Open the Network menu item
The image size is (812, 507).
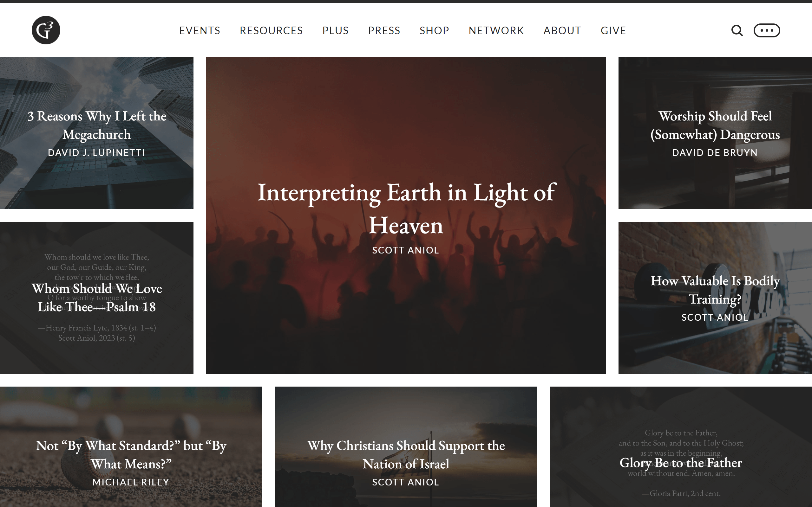496,30
